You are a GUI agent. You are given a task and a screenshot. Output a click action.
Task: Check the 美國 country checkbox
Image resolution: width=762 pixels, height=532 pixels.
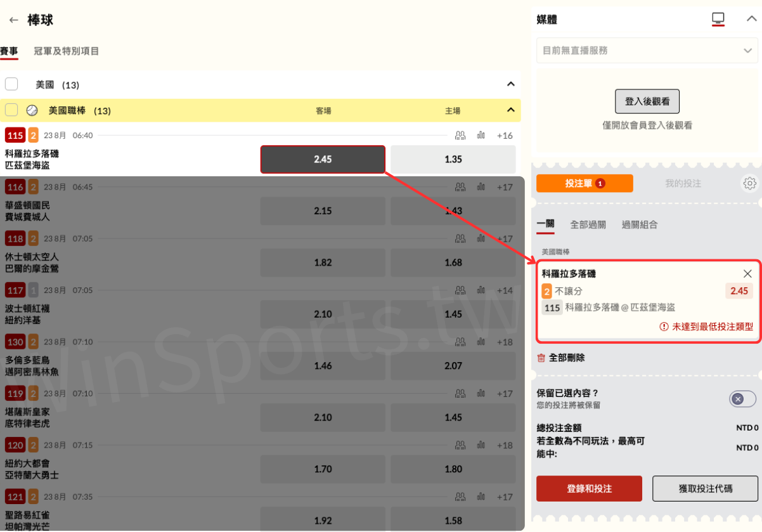tap(11, 84)
